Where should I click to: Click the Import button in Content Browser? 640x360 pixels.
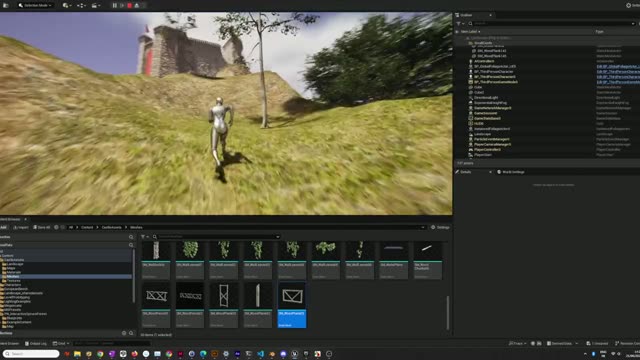(21, 227)
